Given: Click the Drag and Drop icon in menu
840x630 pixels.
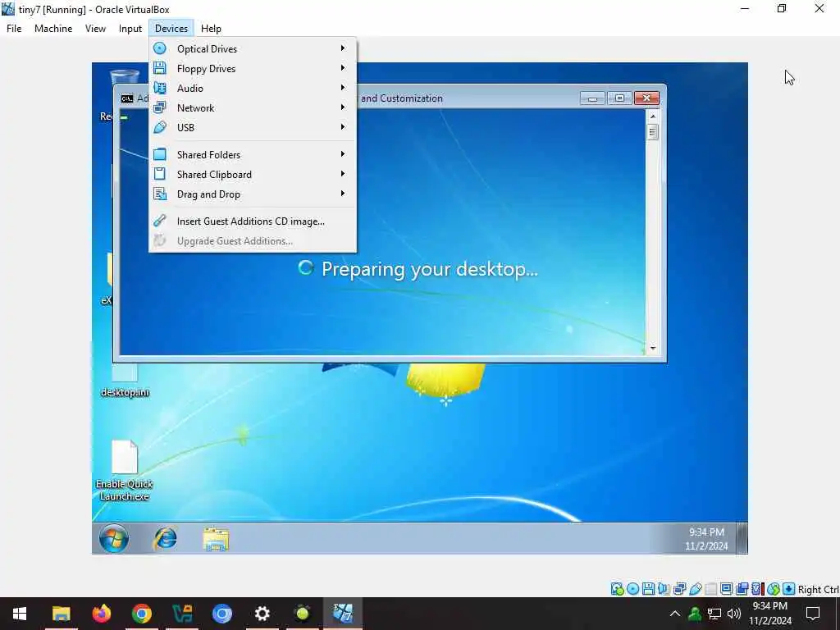Looking at the screenshot, I should [160, 194].
